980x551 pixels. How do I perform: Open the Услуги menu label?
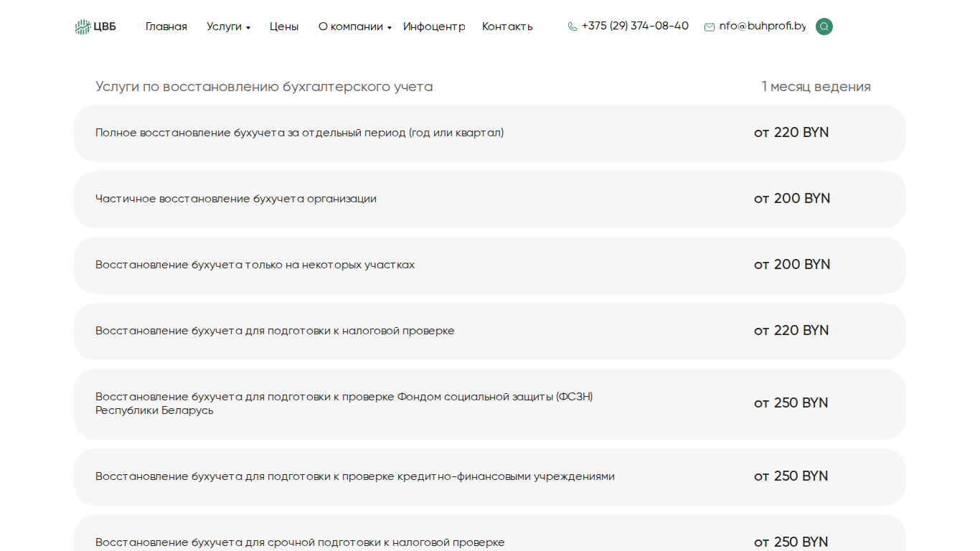[x=224, y=27]
